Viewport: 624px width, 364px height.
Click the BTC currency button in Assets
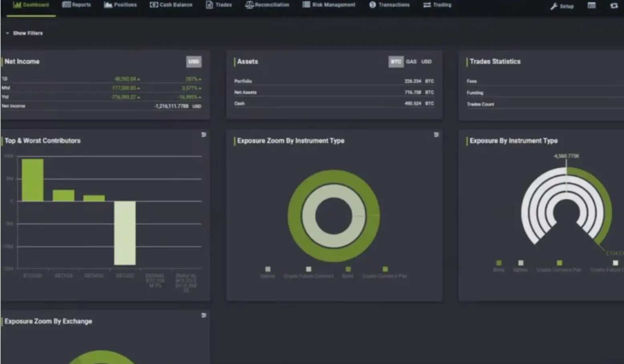[396, 61]
